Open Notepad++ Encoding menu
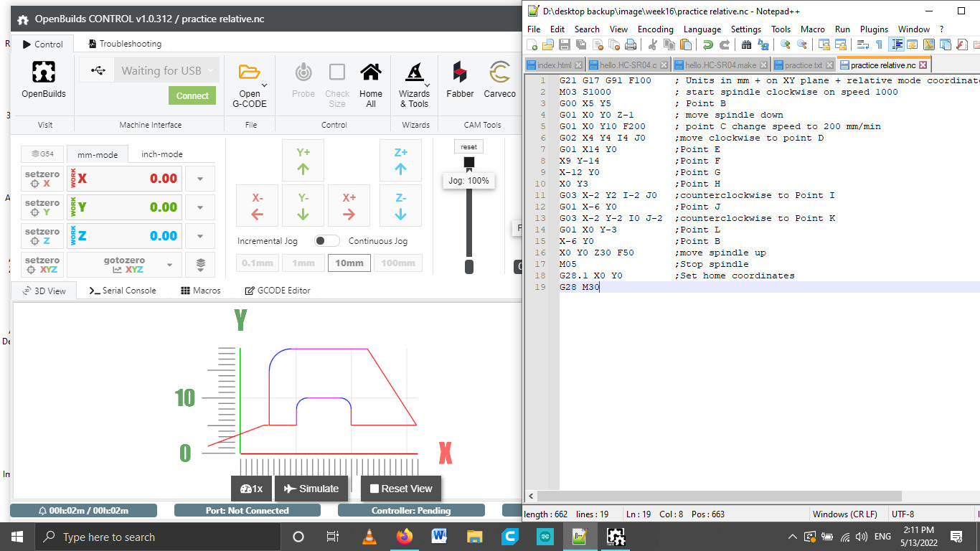Viewport: 980px width, 551px height. [656, 29]
